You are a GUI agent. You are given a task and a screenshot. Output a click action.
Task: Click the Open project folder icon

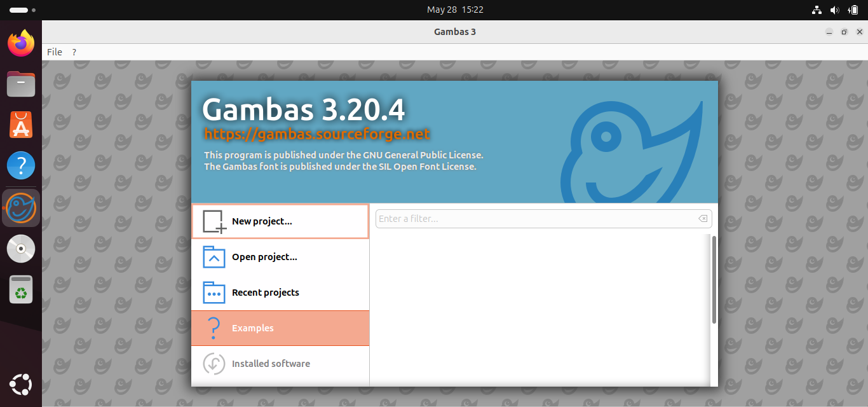(x=214, y=257)
